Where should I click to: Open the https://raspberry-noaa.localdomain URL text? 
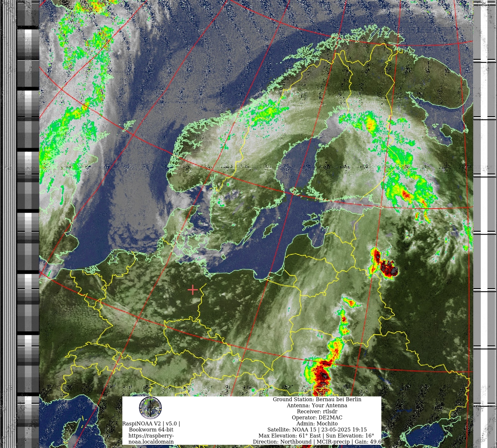coord(151,439)
